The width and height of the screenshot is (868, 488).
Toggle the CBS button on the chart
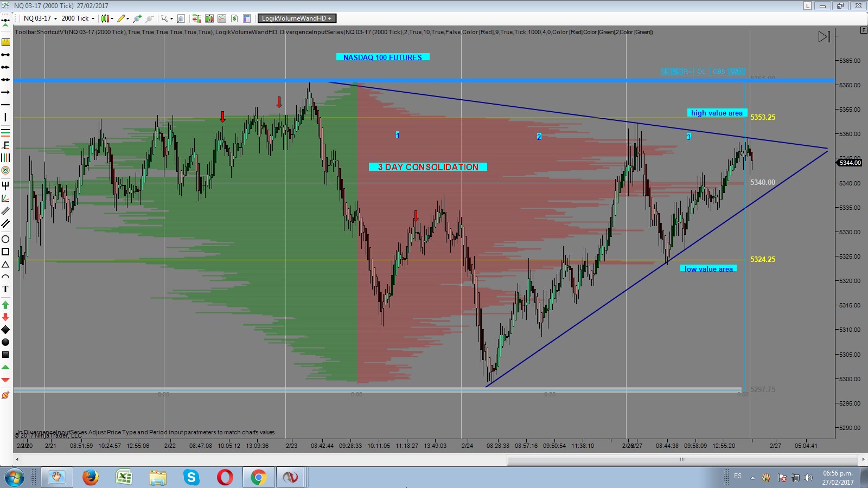coord(719,72)
